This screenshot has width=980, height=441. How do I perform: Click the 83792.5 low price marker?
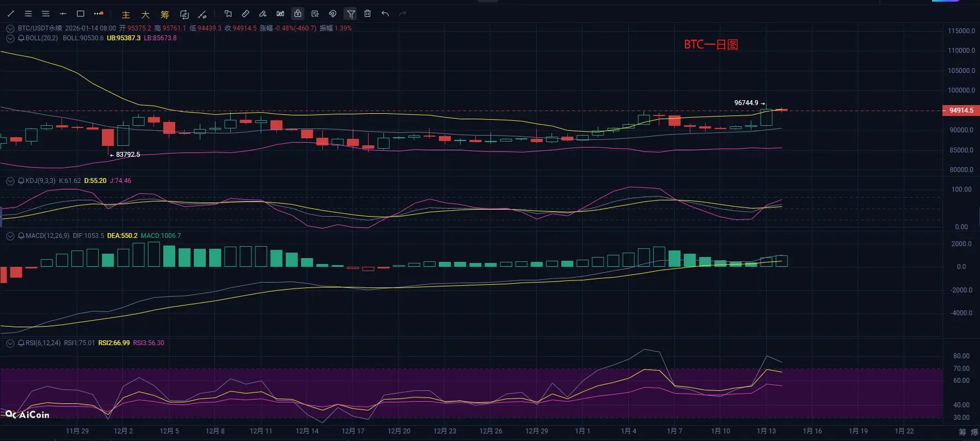click(x=128, y=155)
